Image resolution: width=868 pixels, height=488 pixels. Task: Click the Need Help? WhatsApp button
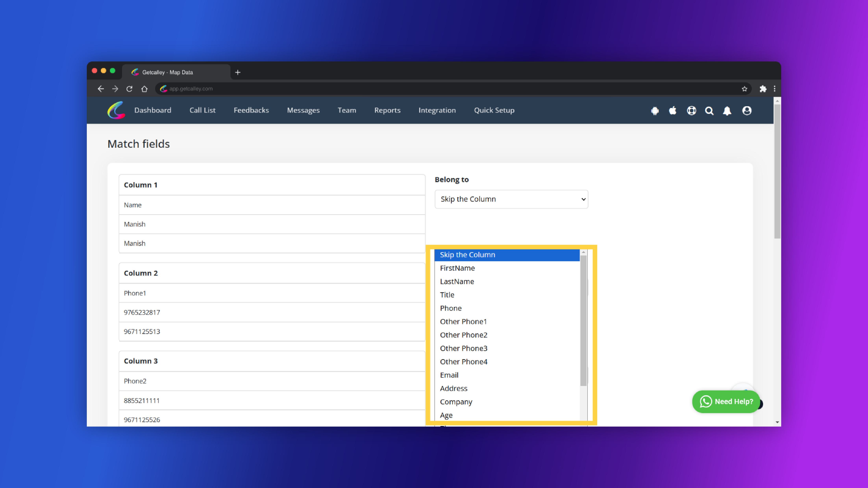click(x=726, y=401)
